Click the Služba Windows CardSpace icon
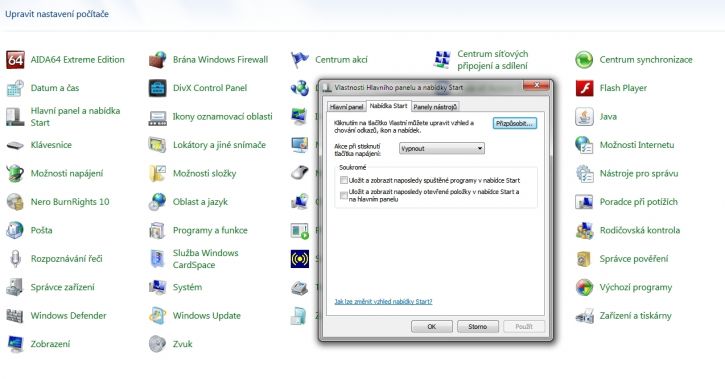 [158, 259]
